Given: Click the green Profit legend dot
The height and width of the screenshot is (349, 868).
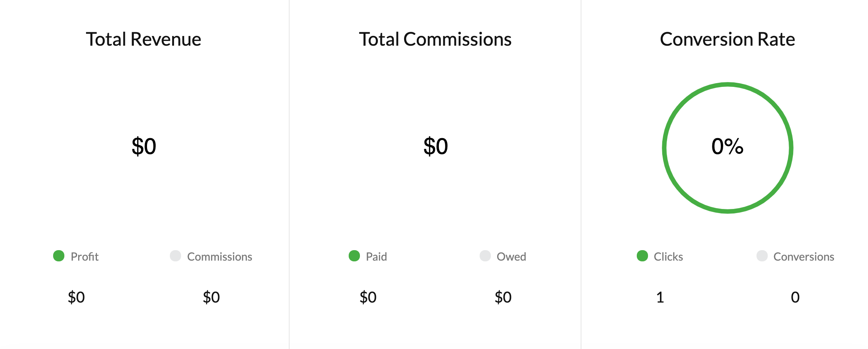Looking at the screenshot, I should [x=59, y=256].
